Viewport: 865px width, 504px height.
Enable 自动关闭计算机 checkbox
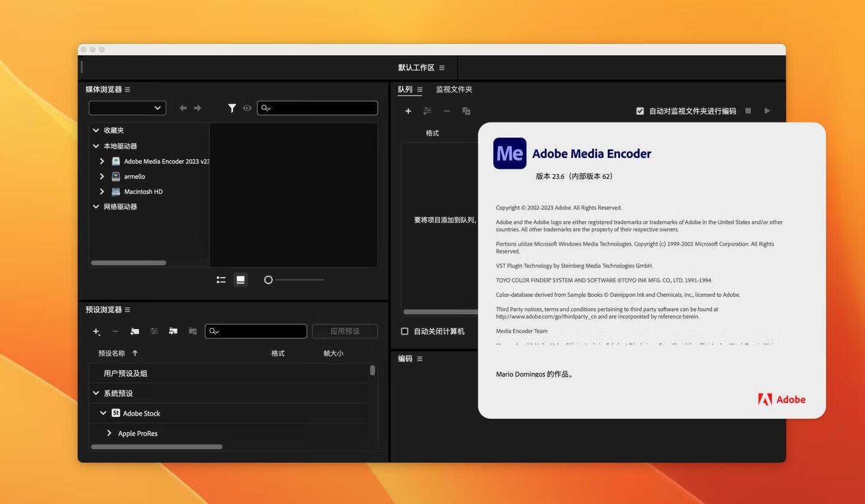(404, 332)
